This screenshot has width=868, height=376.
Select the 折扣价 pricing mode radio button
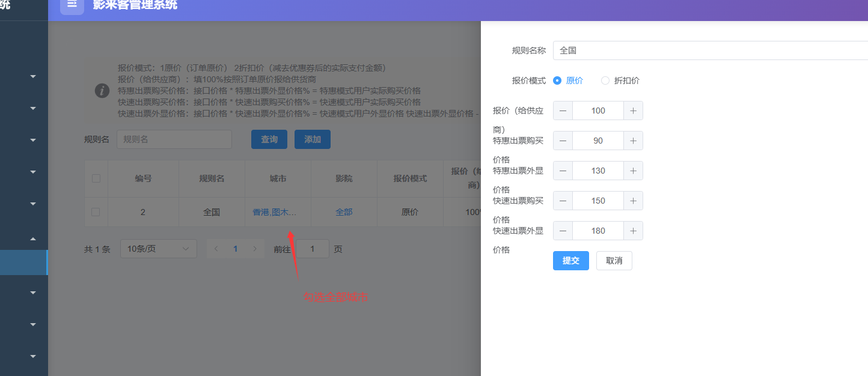[605, 80]
